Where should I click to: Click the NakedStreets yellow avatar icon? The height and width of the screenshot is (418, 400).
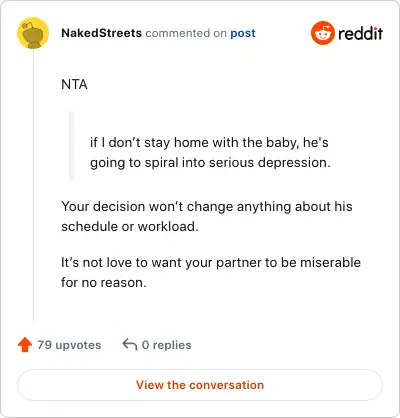(33, 33)
